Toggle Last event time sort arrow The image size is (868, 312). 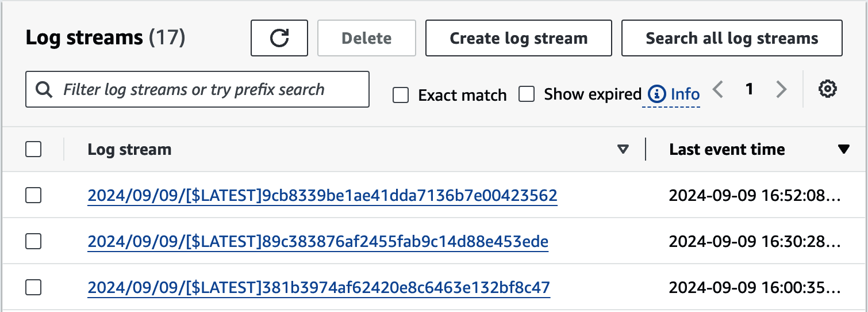coord(843,150)
